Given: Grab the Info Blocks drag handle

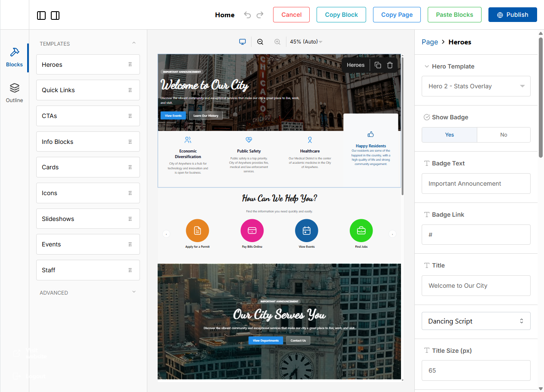Looking at the screenshot, I should click(x=130, y=142).
